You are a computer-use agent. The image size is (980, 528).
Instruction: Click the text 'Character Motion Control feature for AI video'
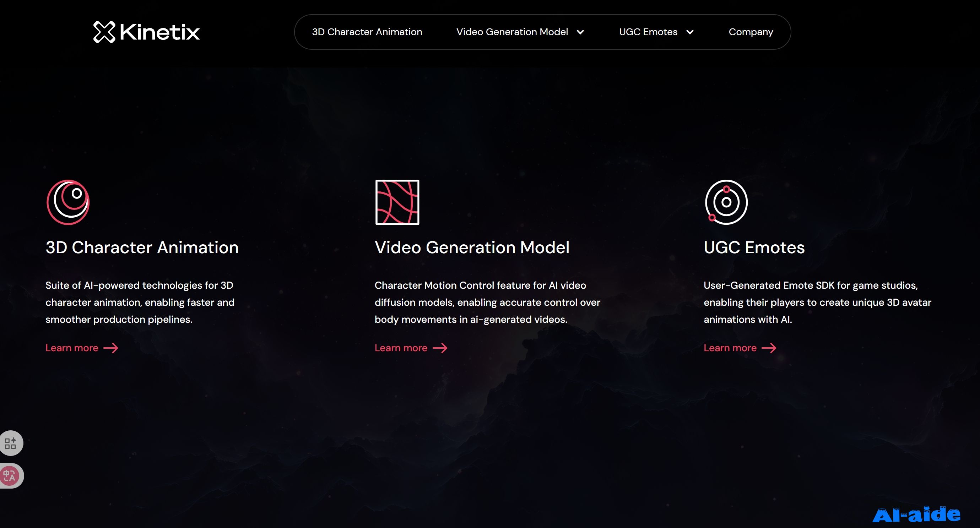[480, 285]
